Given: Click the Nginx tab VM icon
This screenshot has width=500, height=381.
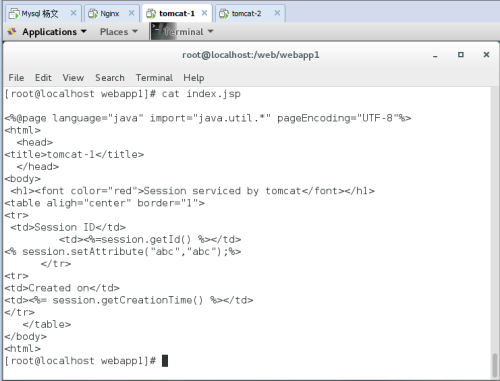Looking at the screenshot, I should [93, 14].
